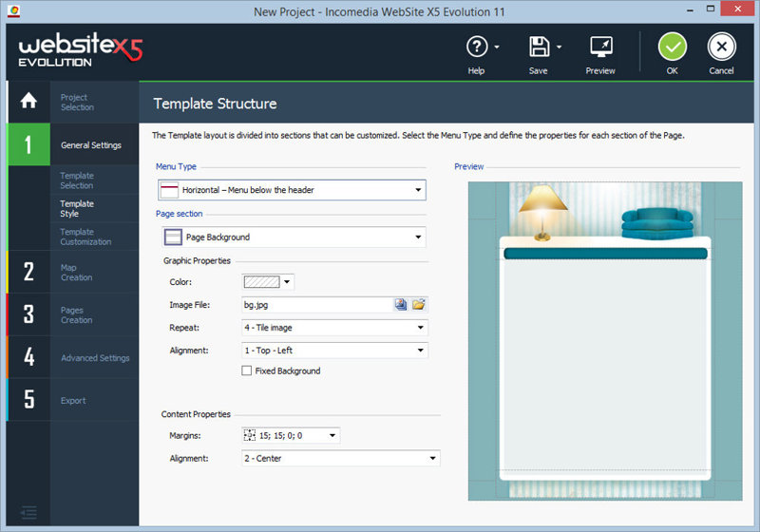Go to Home via house icon

(x=28, y=101)
